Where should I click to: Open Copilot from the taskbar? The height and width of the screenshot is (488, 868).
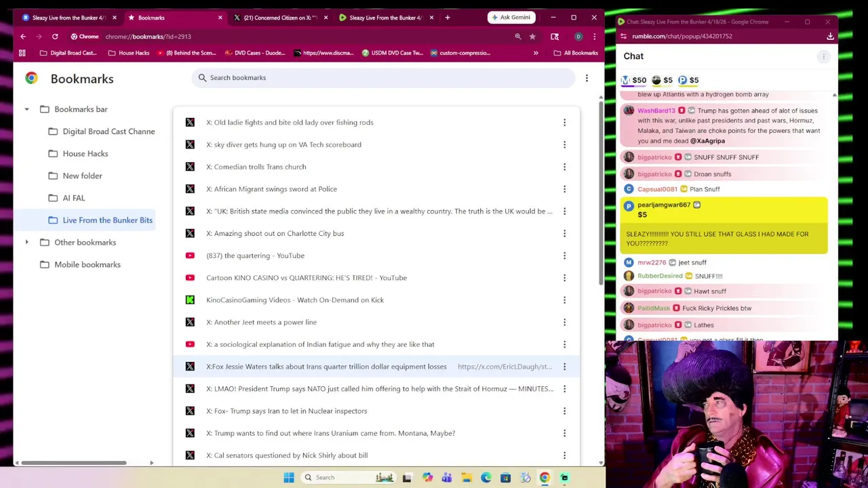(x=427, y=478)
